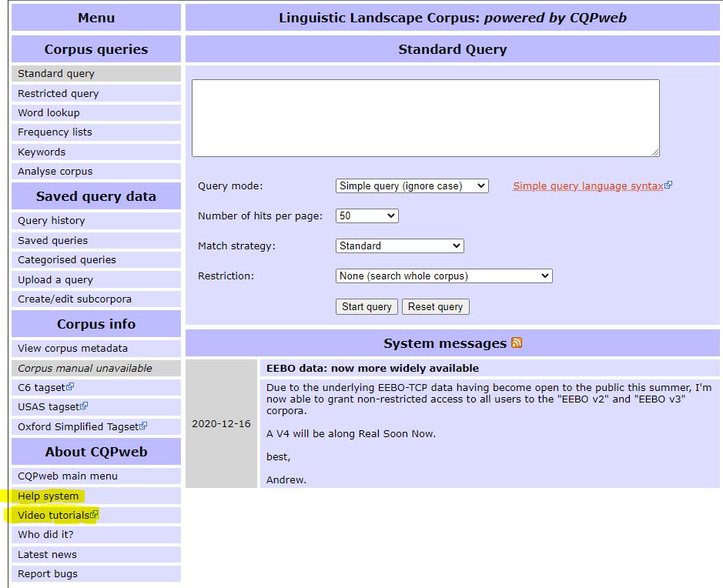Open the System messages RSS feed icon
723x588 pixels.
pyautogui.click(x=516, y=342)
